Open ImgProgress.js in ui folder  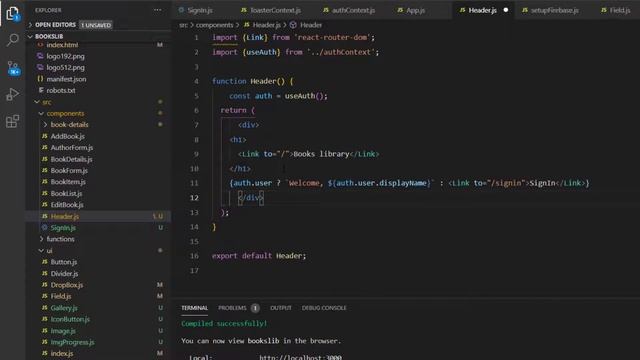point(72,342)
